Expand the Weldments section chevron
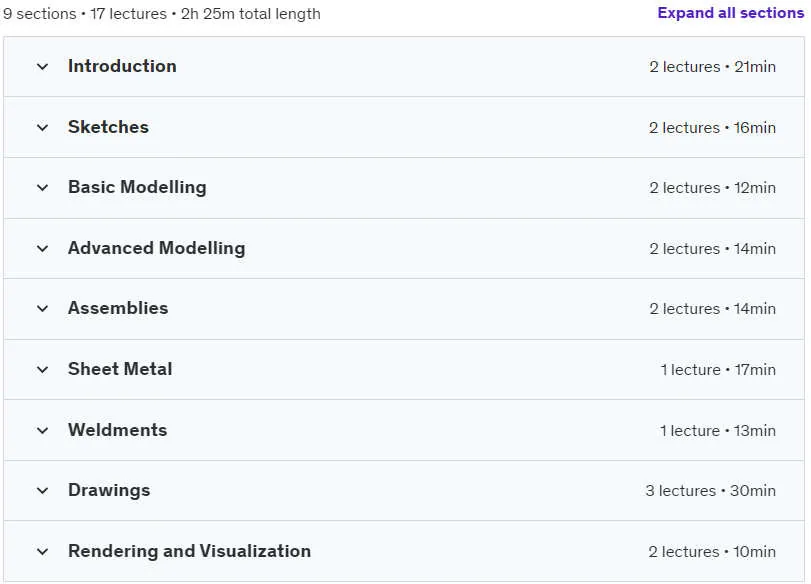 42,431
